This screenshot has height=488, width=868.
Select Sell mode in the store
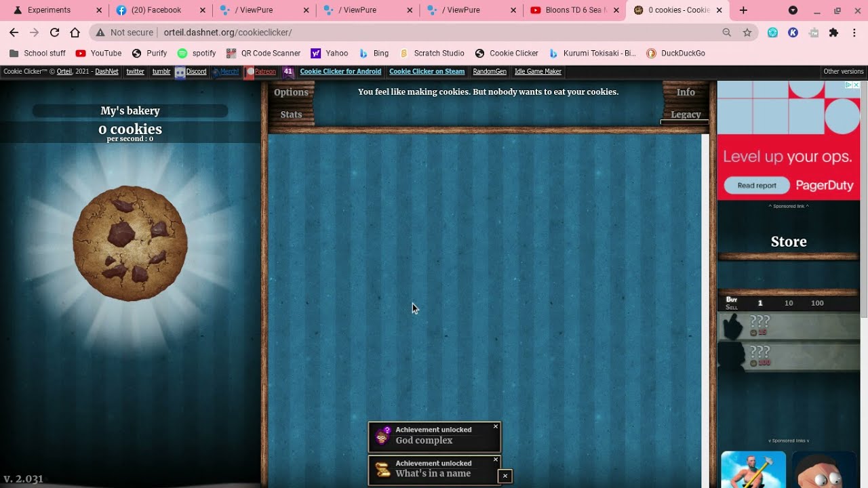click(x=732, y=307)
